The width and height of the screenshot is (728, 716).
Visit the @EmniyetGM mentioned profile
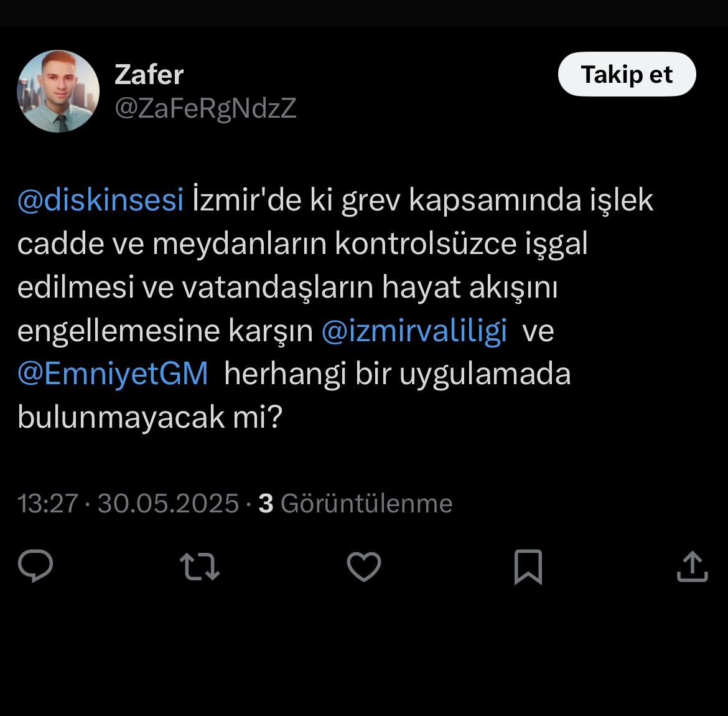(x=113, y=374)
